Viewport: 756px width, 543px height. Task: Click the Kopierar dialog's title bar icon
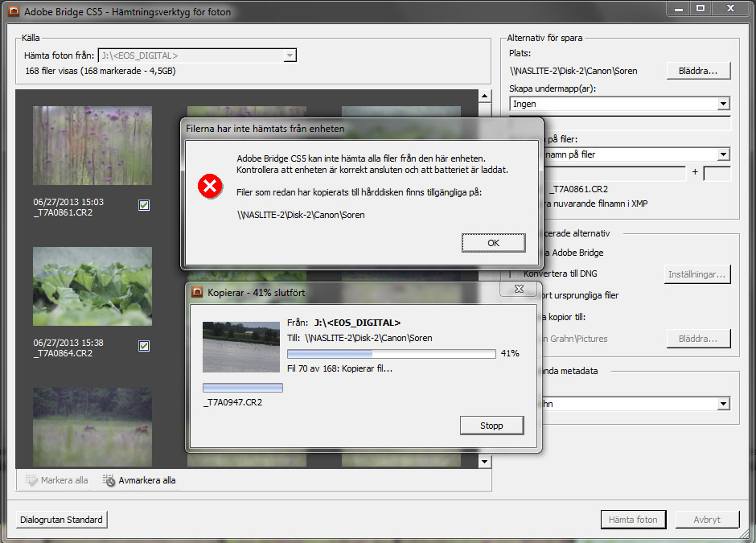coord(197,292)
